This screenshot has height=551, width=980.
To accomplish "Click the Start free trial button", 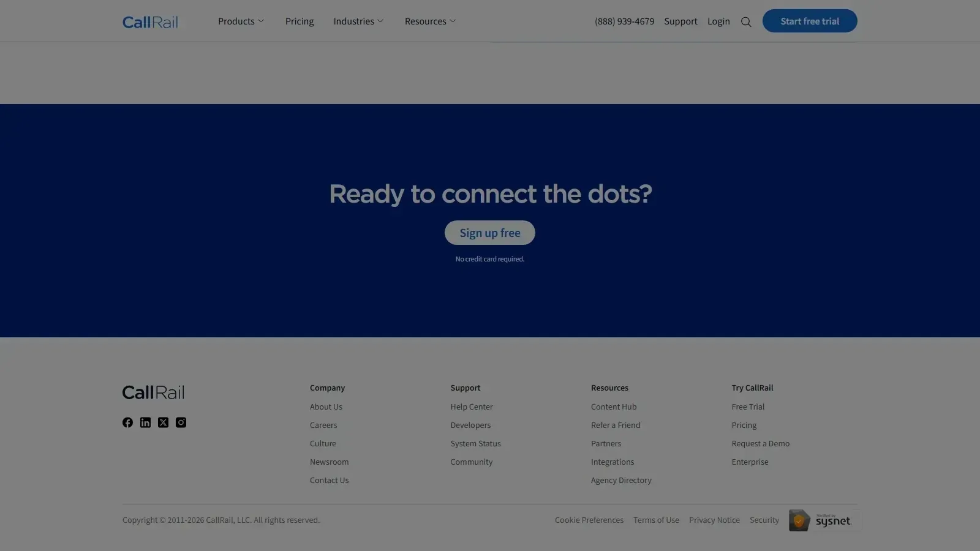I will (x=810, y=21).
